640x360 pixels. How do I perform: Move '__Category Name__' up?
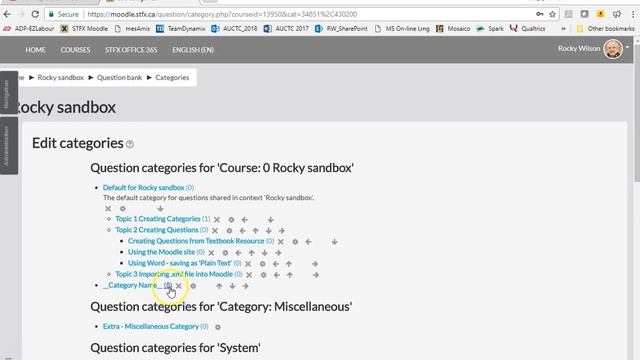click(x=219, y=286)
